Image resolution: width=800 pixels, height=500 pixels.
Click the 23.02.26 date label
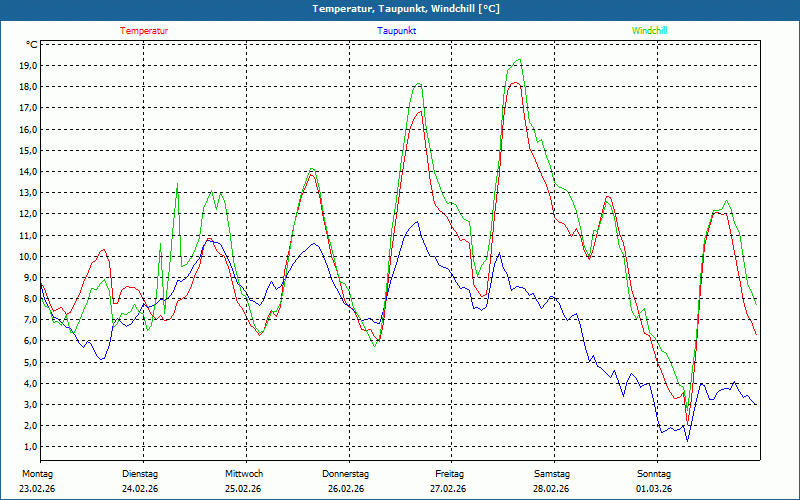[x=37, y=489]
